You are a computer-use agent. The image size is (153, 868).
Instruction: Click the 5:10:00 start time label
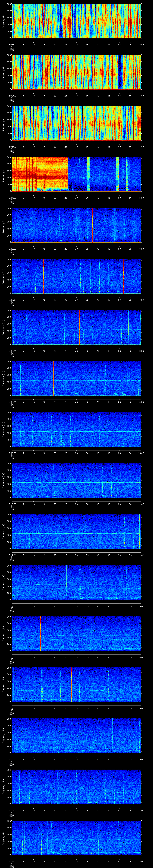pyautogui.click(x=12, y=504)
